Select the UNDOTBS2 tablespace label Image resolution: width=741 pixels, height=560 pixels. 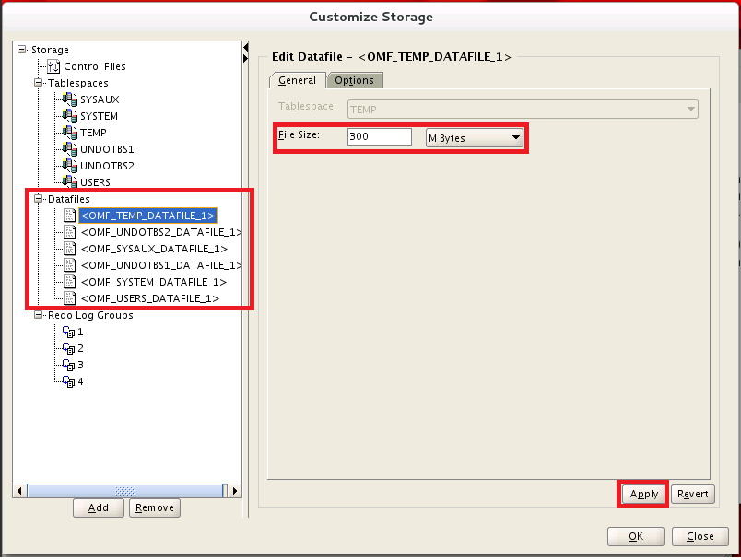[107, 166]
